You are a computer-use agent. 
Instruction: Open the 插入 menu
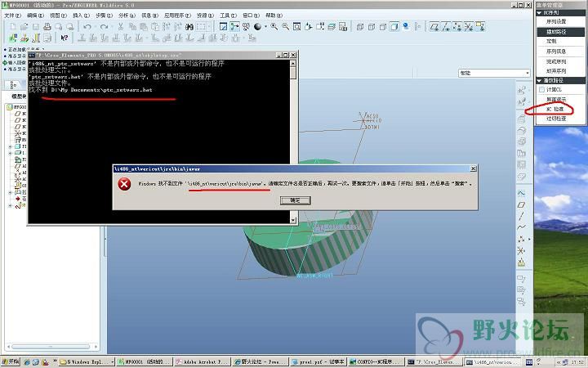point(81,16)
